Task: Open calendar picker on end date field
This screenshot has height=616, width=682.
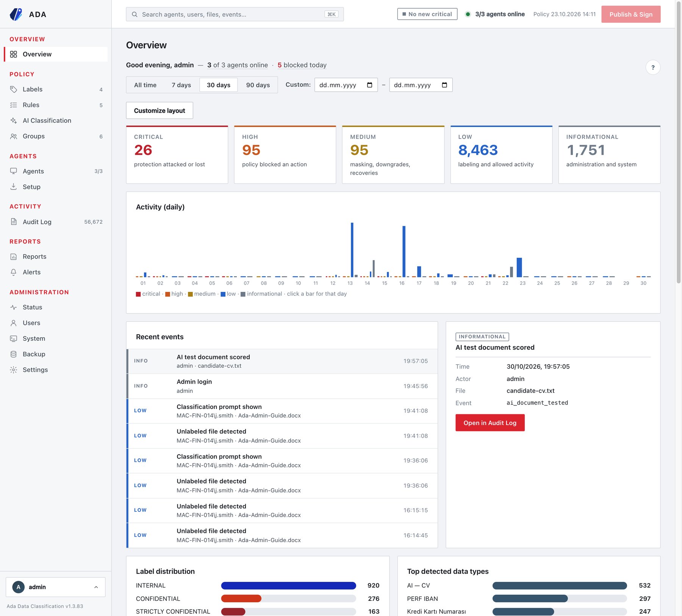Action: [444, 85]
